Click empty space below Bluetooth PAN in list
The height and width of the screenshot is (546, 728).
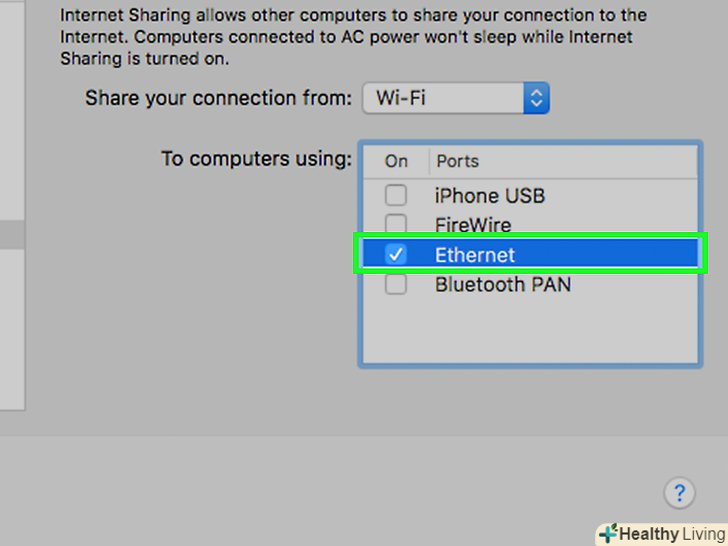[x=530, y=331]
